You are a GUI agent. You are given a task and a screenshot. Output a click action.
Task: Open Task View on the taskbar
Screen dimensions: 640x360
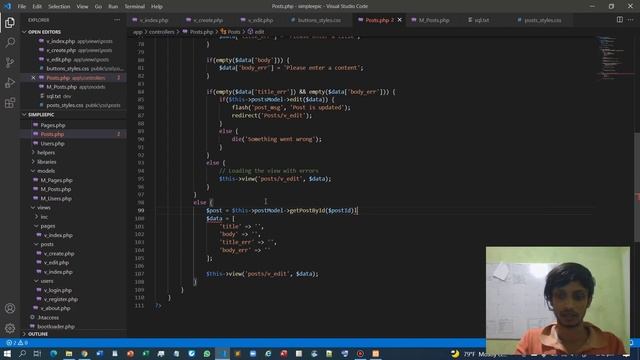pyautogui.click(x=37, y=353)
